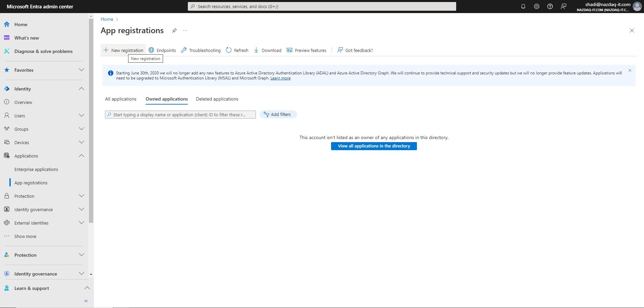Open Endpoints from the toolbar

[162, 50]
